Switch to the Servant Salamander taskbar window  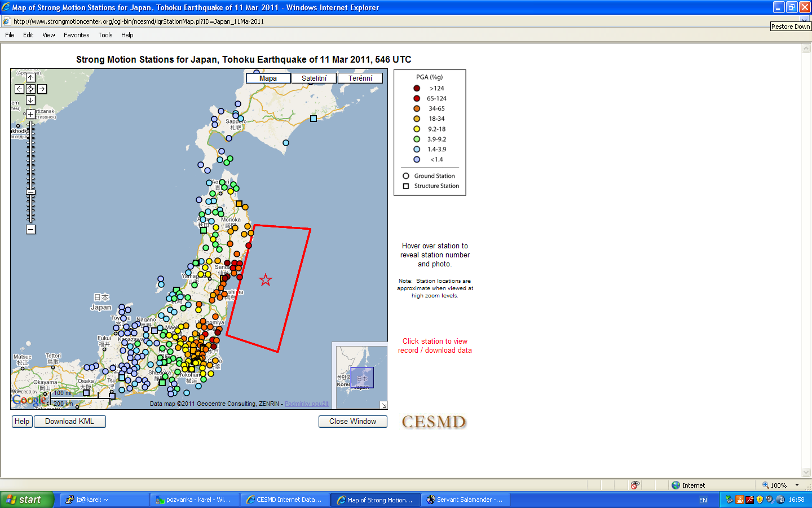[465, 500]
